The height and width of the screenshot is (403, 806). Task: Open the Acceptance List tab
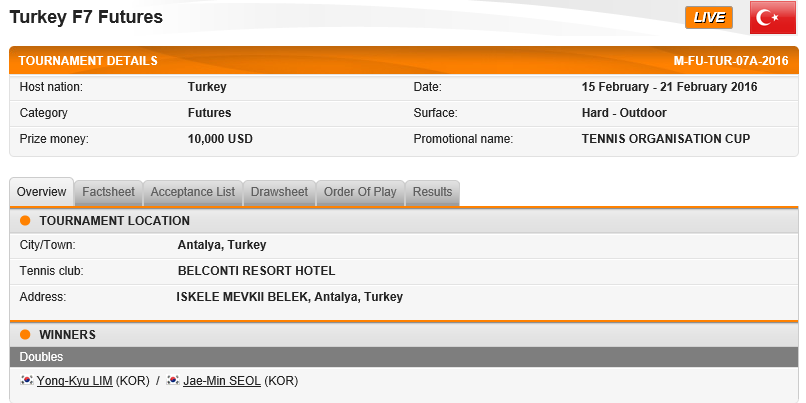click(x=193, y=192)
